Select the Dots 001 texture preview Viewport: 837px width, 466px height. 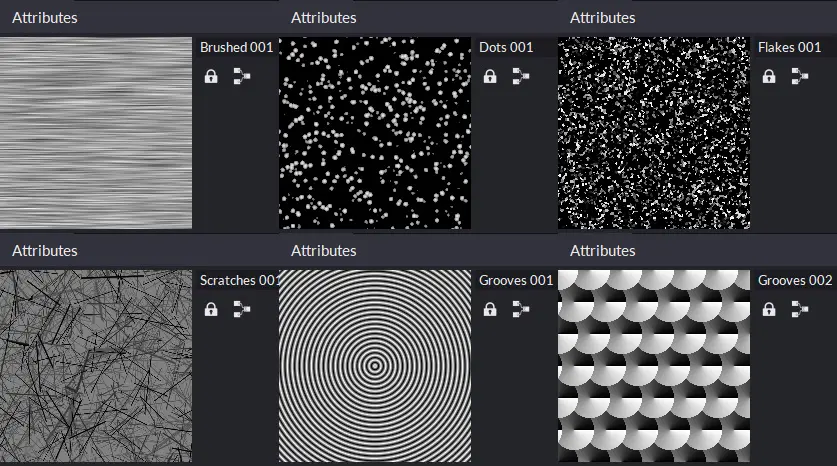[375, 133]
